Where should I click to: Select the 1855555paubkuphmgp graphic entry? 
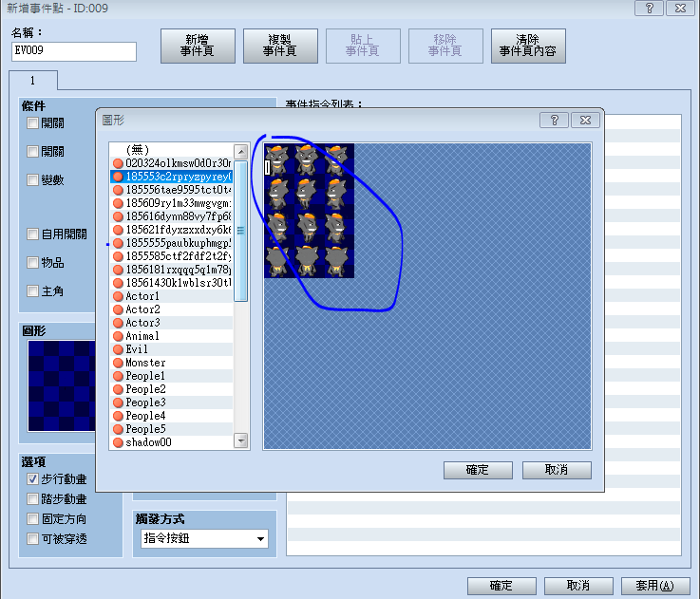[x=171, y=243]
